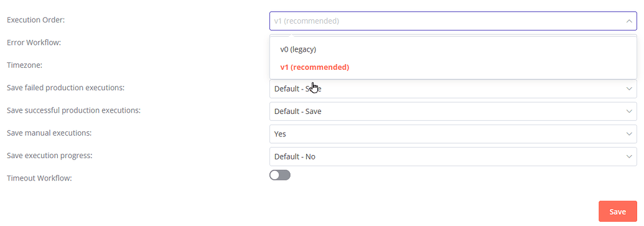
Task: Click chevron arrow of Save execution progress
Action: click(x=629, y=156)
